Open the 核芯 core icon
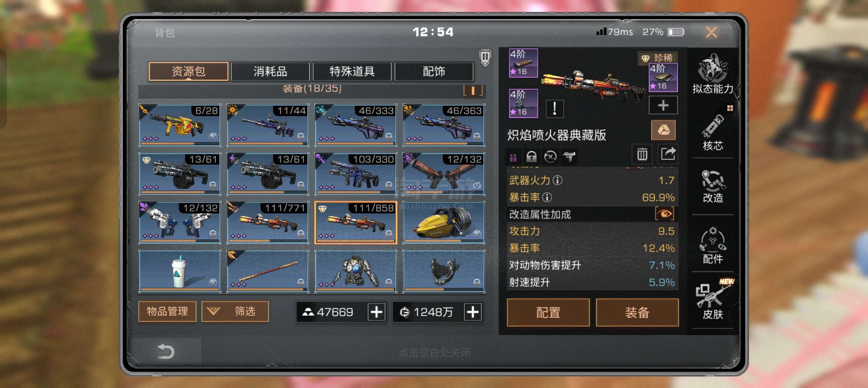 [x=712, y=132]
